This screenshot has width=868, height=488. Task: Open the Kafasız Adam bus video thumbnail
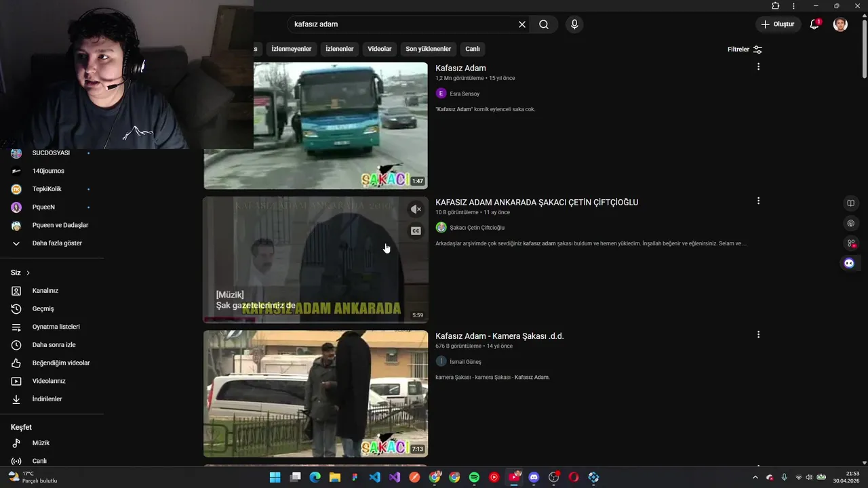tap(340, 125)
